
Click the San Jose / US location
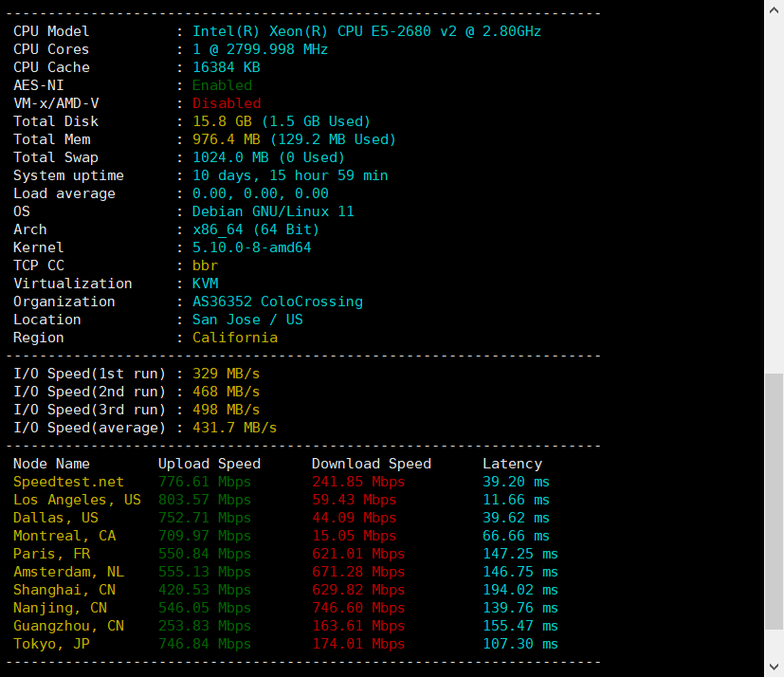(x=247, y=320)
